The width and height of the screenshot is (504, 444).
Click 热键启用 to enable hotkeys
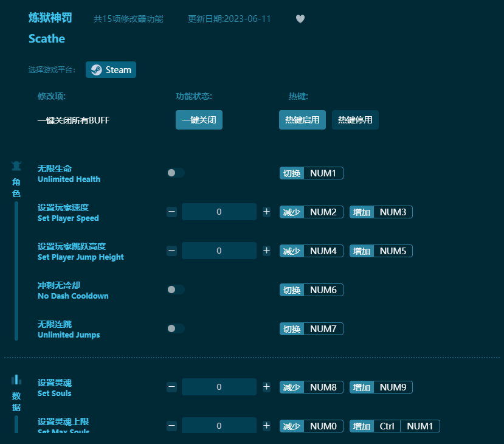pyautogui.click(x=302, y=120)
